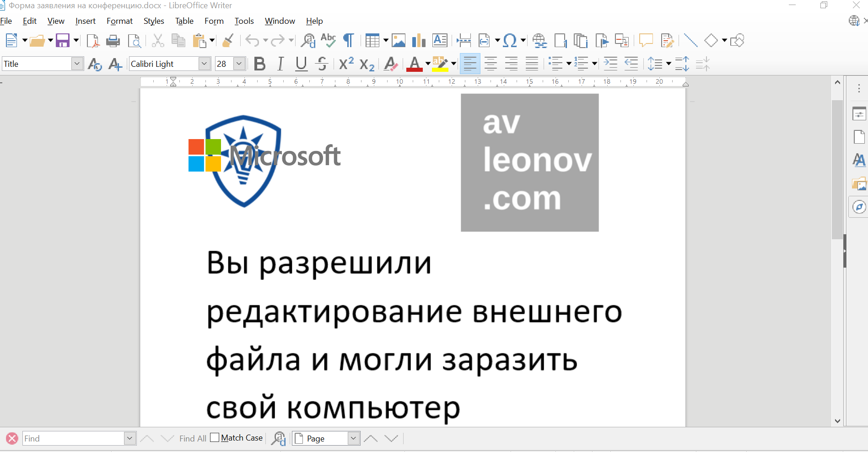This screenshot has width=868, height=452.
Task: Click the Find All button
Action: (x=193, y=438)
